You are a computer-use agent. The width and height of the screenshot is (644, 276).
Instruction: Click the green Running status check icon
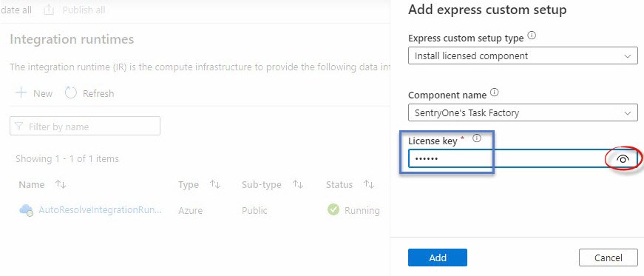click(333, 210)
